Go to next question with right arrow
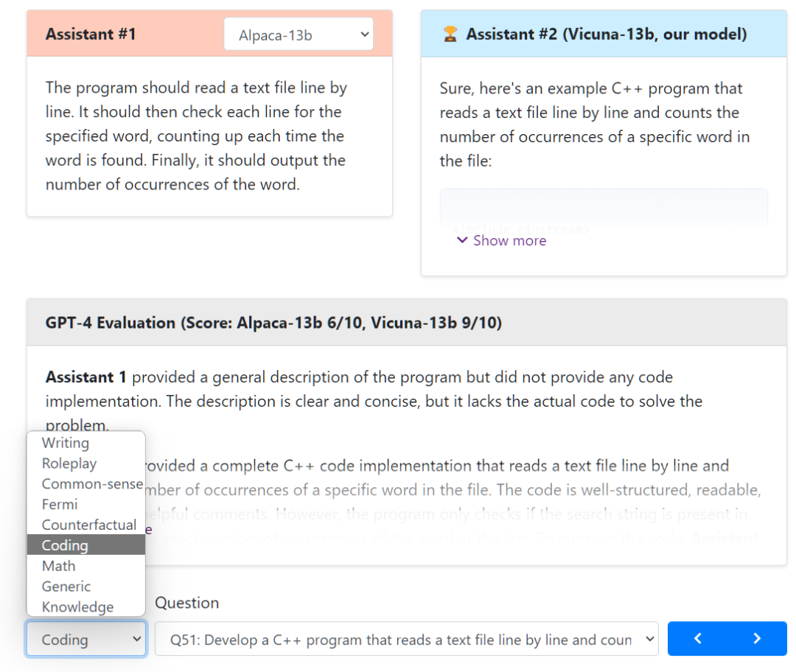 click(757, 639)
